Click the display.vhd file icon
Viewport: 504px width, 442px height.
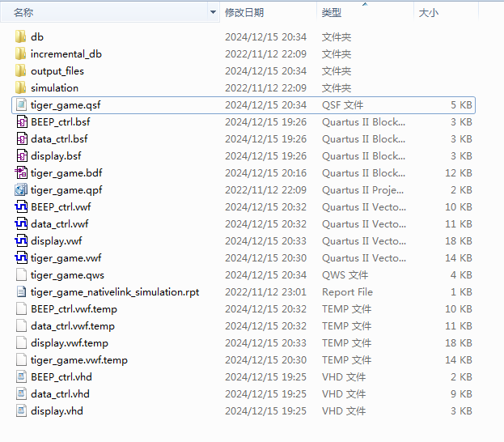point(21,410)
